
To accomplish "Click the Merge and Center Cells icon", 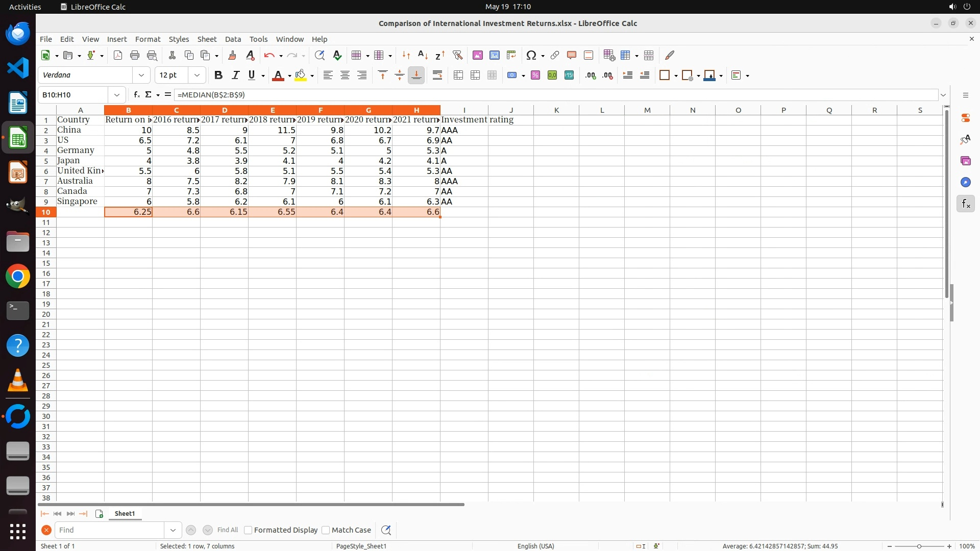I will [x=458, y=76].
